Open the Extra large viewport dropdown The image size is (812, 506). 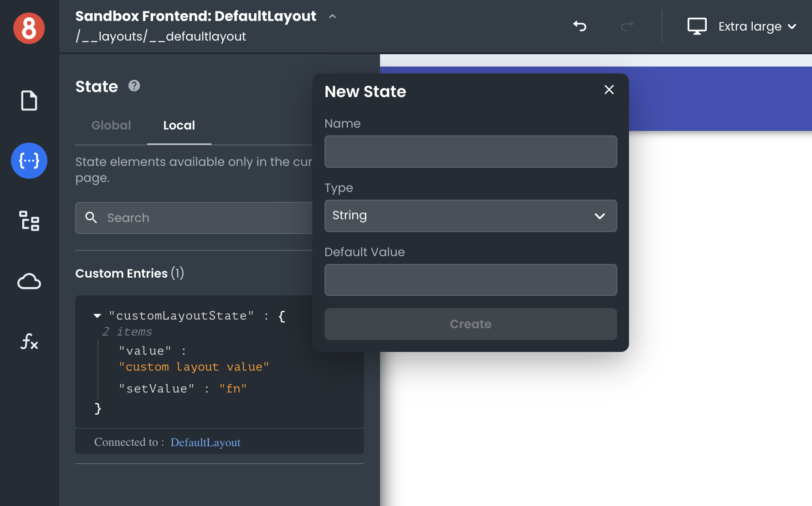coord(757,26)
